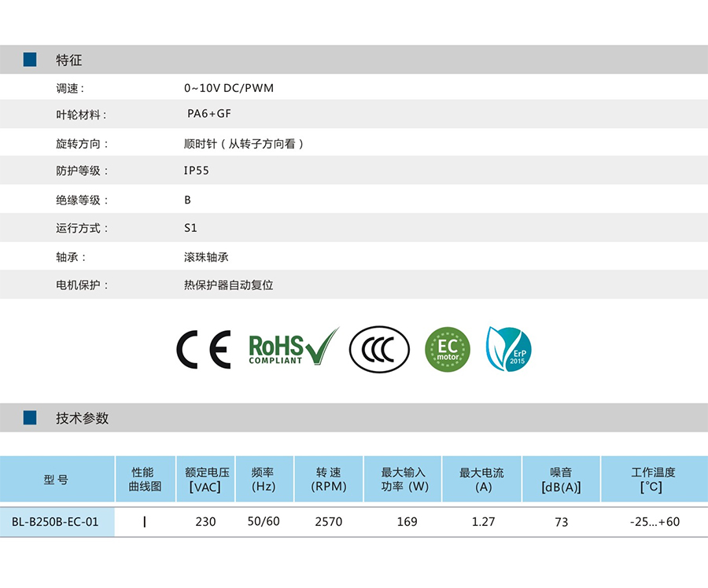Click the CE certification mark

tap(203, 350)
